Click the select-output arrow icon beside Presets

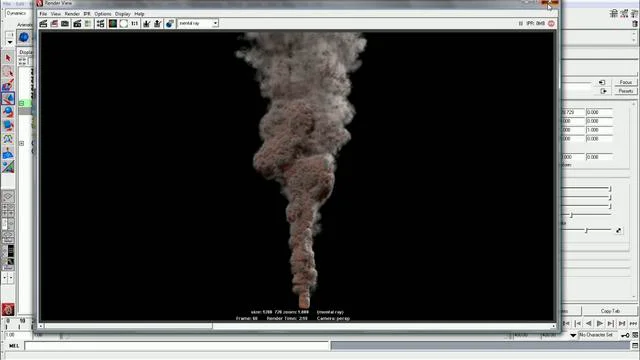[603, 91]
